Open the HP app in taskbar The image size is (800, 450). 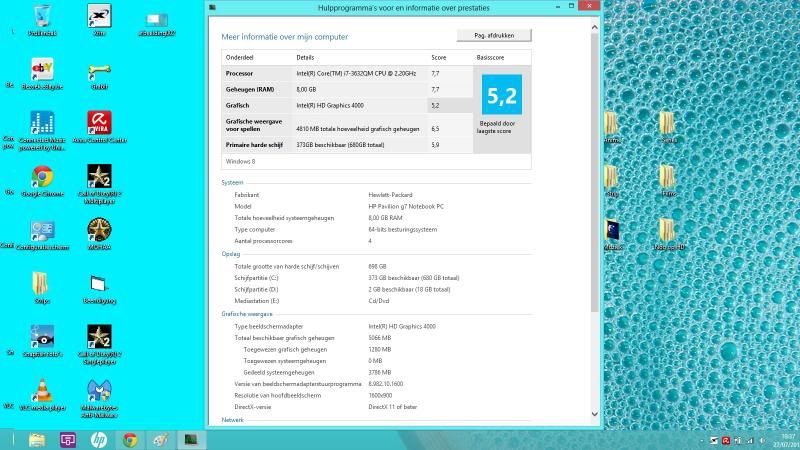[99, 439]
